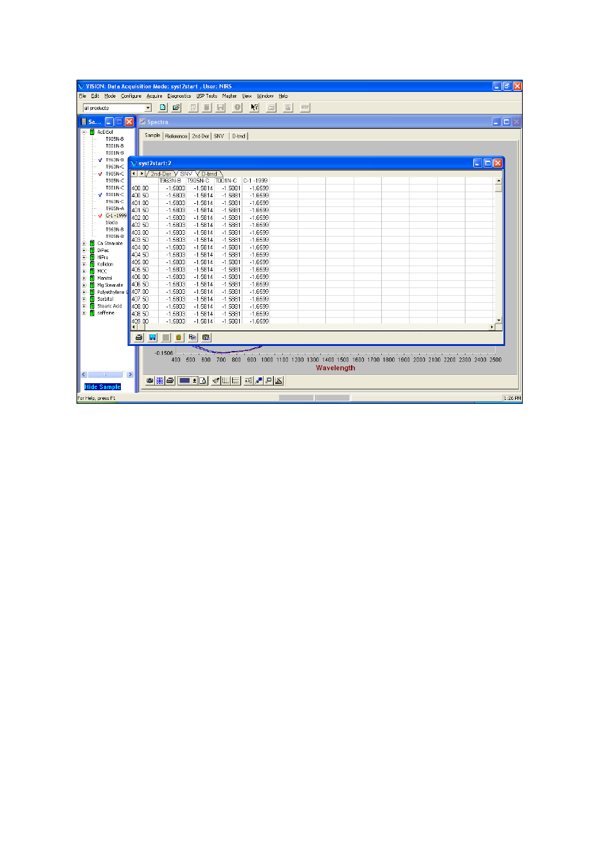Click the Hide Sample button
This screenshot has width=614, height=868.
point(103,387)
